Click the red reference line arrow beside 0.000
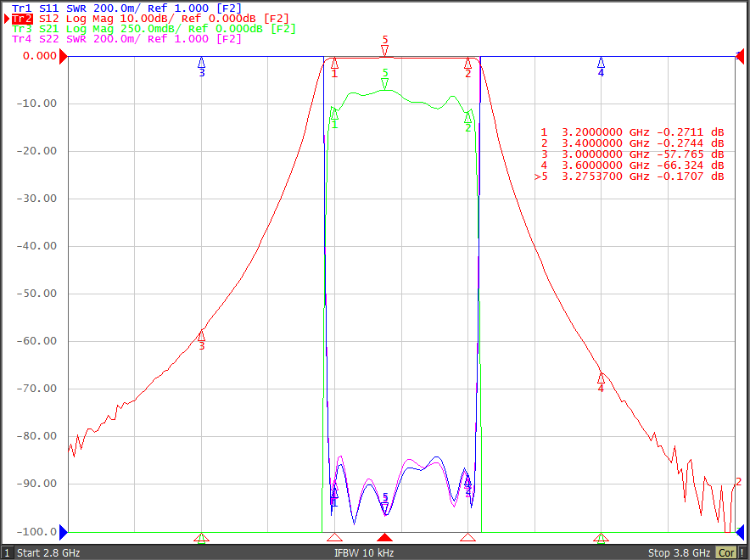Image resolution: width=750 pixels, height=560 pixels. (x=64, y=57)
